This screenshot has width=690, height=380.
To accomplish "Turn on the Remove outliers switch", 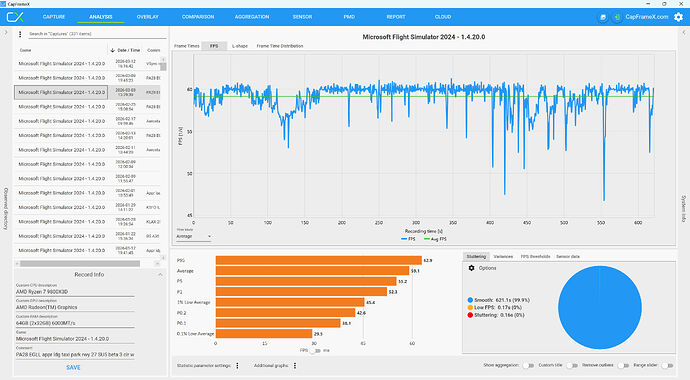I will [x=623, y=365].
